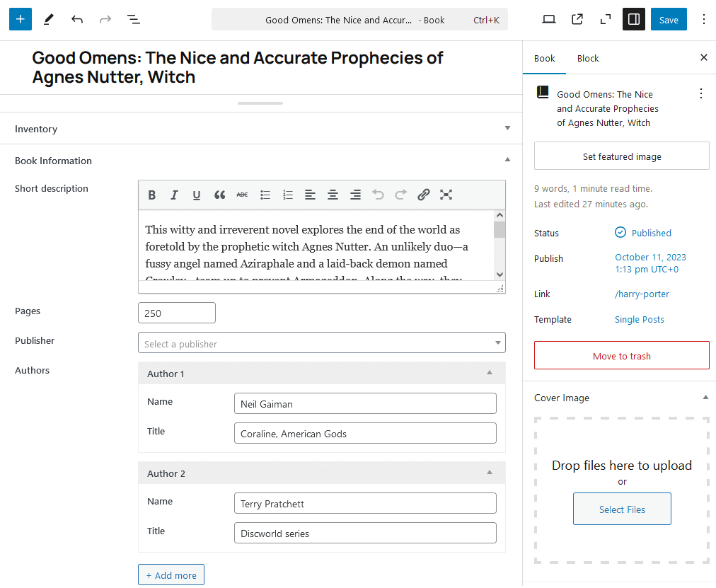716x588 pixels.
Task: Add another author with Add more
Action: pos(171,575)
